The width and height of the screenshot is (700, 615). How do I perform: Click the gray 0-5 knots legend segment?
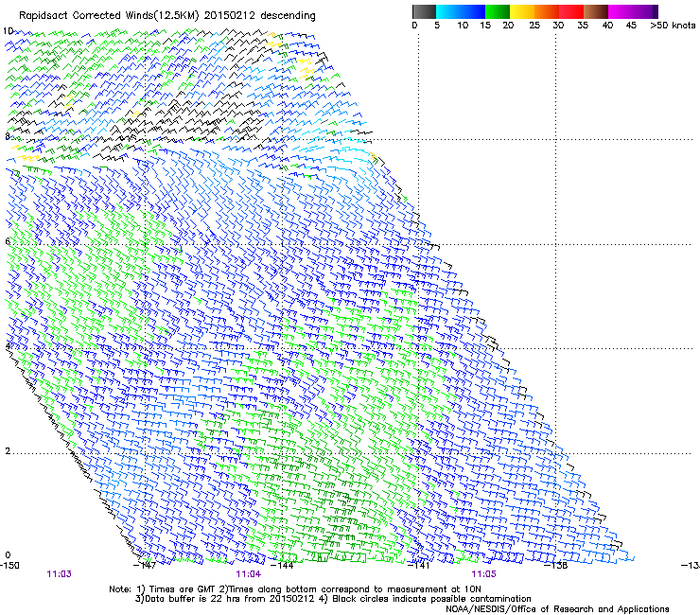424,11
